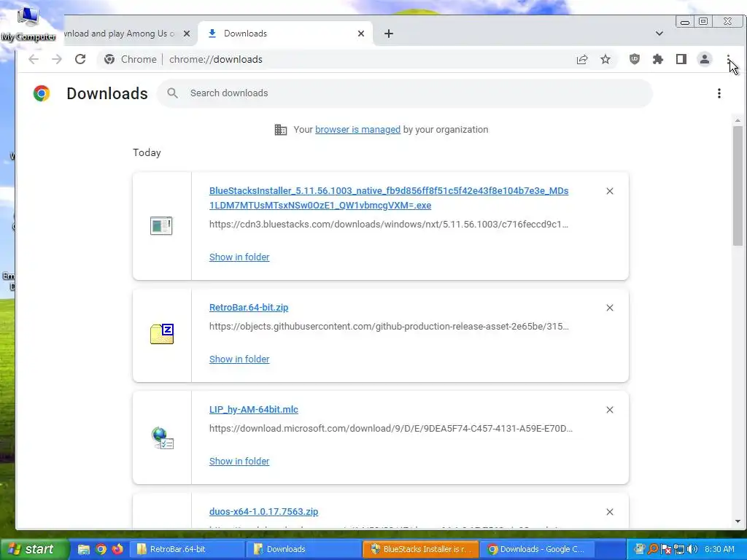The image size is (747, 560).
Task: Open the Chrome three-dot menu in toolbar
Action: pyautogui.click(x=728, y=59)
